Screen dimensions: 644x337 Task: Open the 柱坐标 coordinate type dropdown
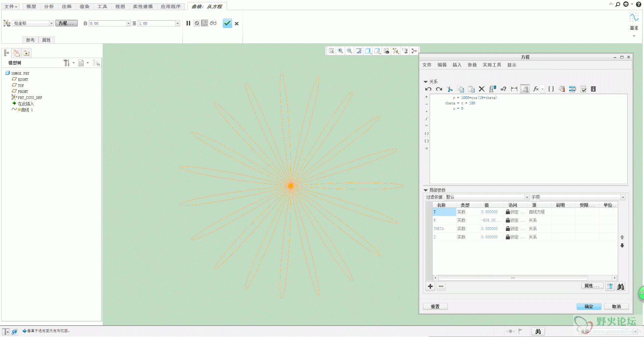click(x=51, y=23)
